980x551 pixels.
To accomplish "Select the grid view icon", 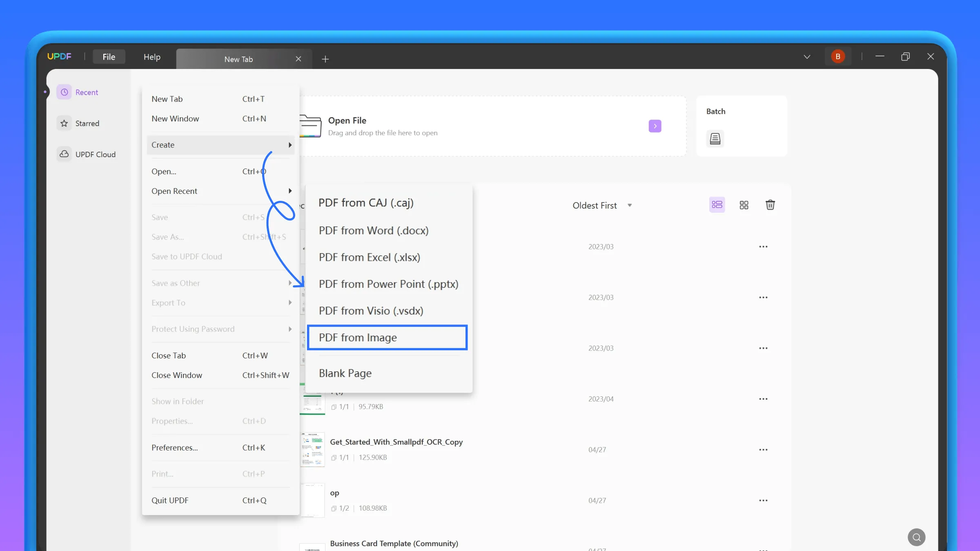I will [744, 205].
